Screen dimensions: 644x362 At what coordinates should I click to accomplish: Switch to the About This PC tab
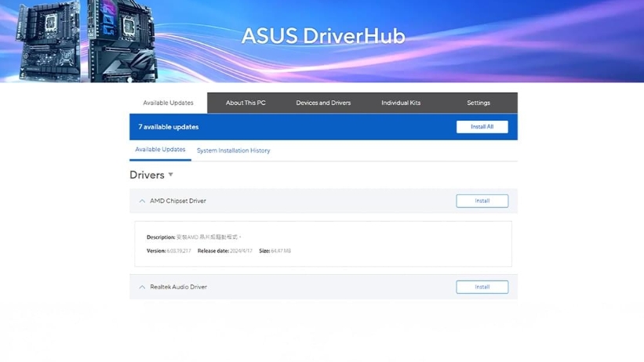pos(246,103)
